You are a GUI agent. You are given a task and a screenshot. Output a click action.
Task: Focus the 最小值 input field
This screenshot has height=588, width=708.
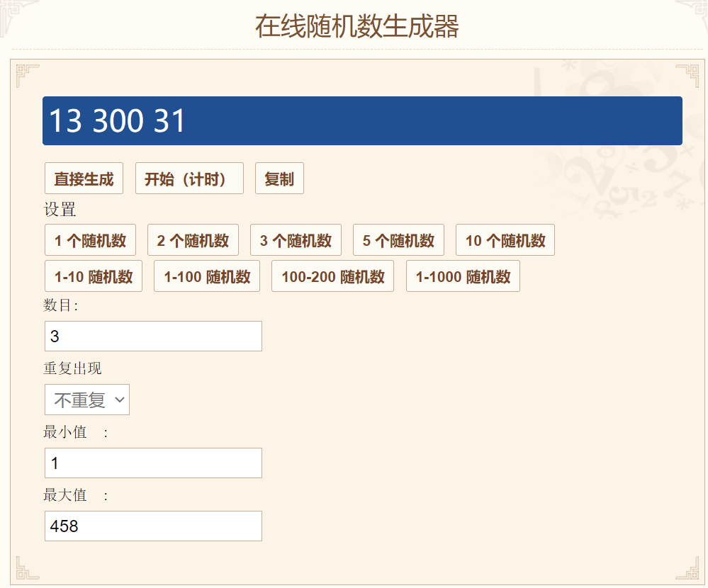pyautogui.click(x=153, y=463)
